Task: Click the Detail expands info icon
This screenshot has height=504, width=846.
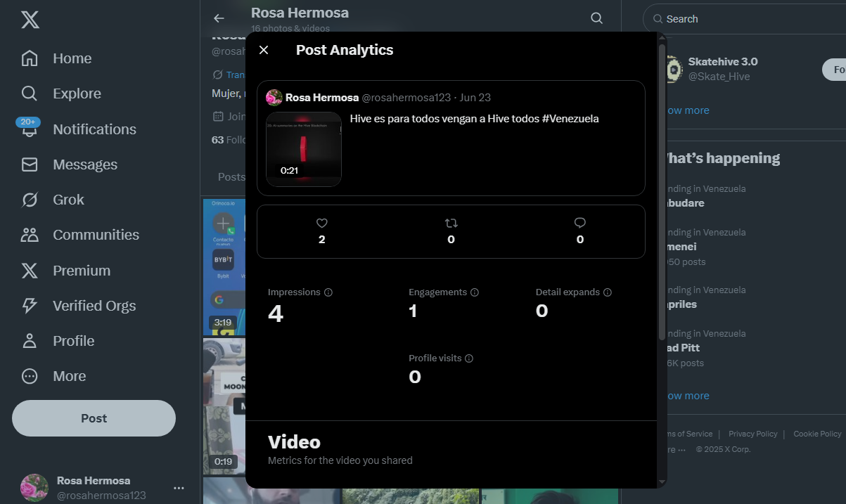Action: (608, 292)
